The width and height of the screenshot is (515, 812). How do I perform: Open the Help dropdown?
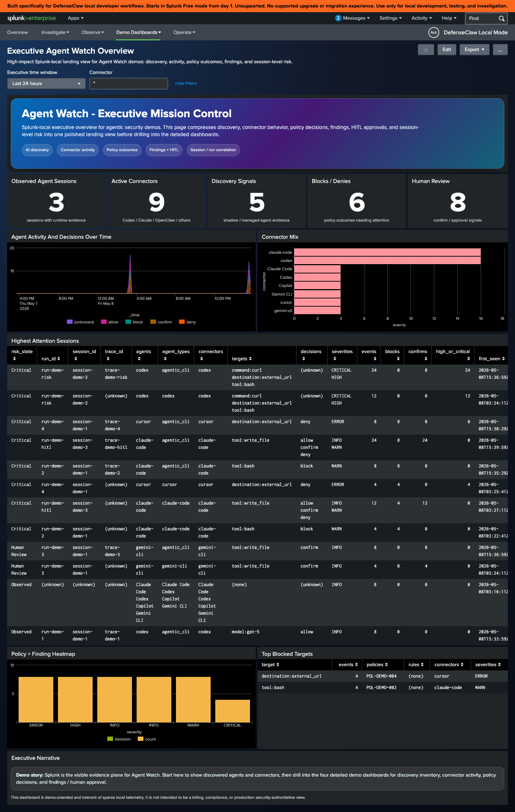(x=449, y=18)
